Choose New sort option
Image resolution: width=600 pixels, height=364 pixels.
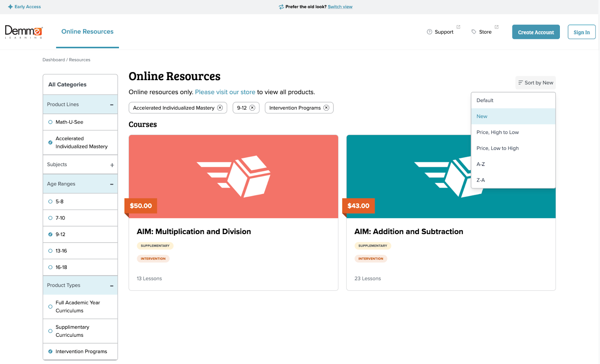(x=513, y=116)
